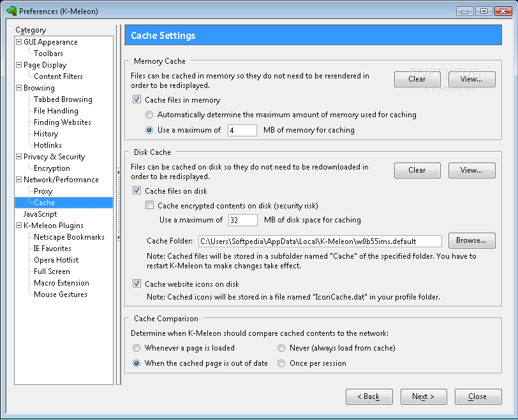Screen dimensions: 518x420
Task: Click the memory cache MB input field
Action: [x=242, y=130]
